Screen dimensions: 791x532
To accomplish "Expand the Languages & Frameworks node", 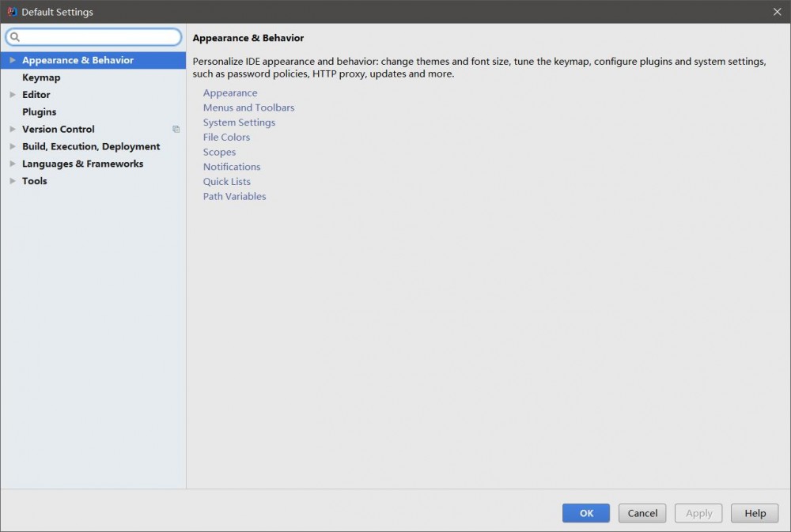I will 12,164.
